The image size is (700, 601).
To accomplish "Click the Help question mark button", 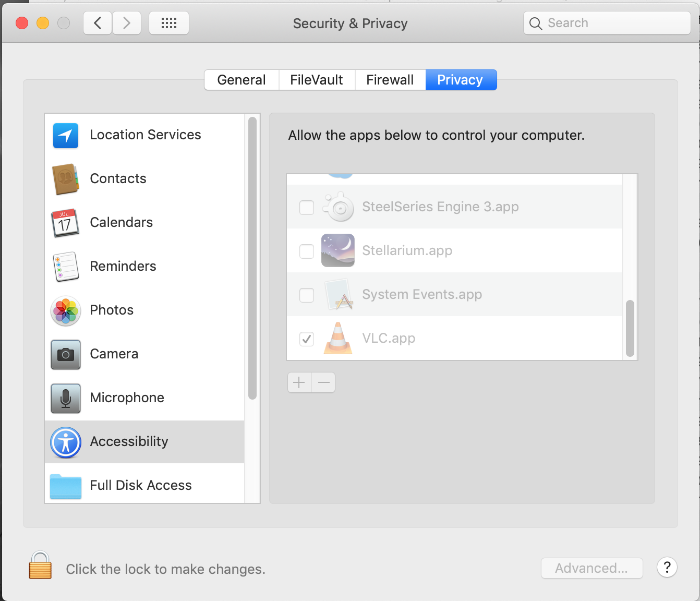I will (667, 568).
